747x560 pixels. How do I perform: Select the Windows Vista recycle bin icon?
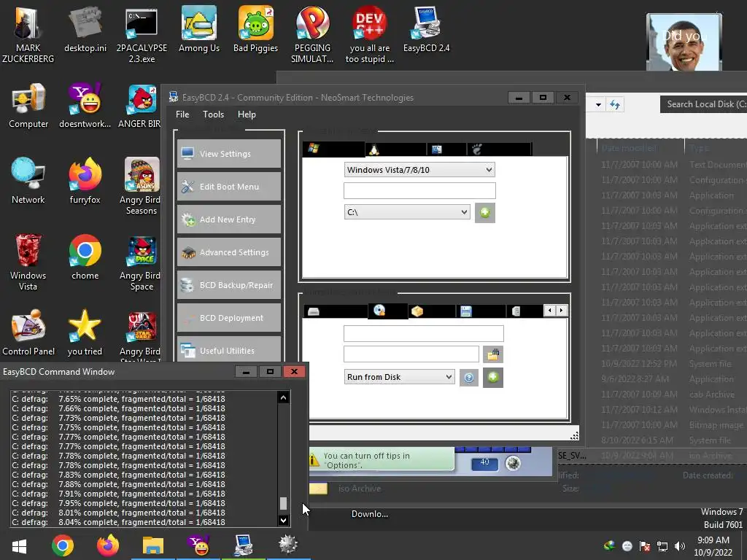click(28, 262)
